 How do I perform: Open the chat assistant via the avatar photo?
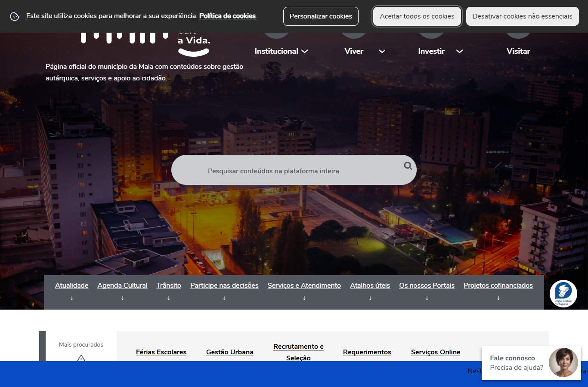coord(563,362)
